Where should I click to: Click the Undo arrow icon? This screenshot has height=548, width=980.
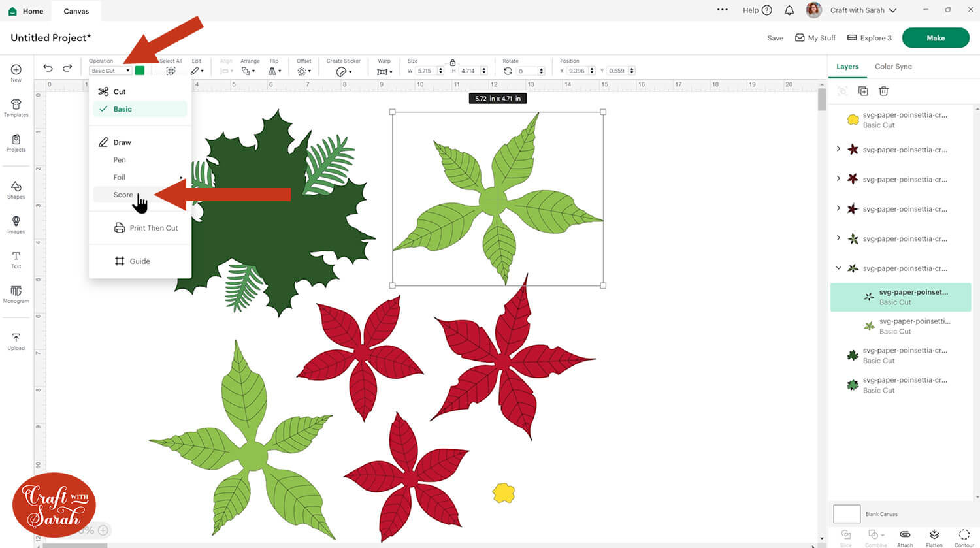click(48, 68)
